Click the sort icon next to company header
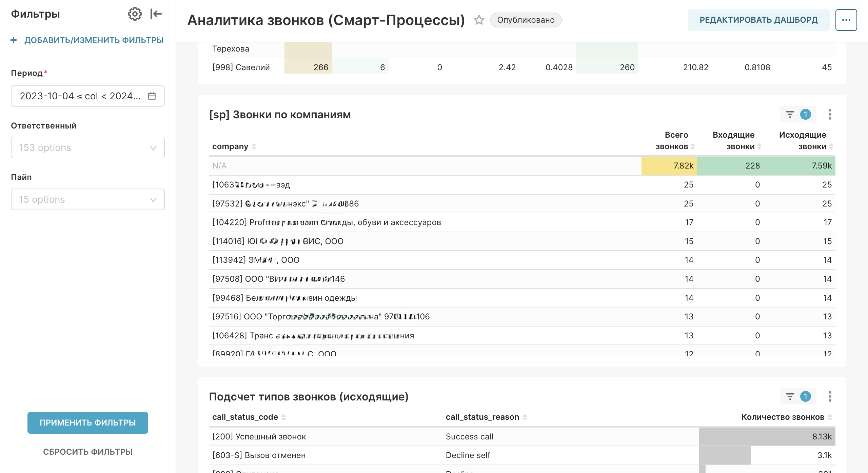The height and width of the screenshot is (473, 868). pos(254,146)
